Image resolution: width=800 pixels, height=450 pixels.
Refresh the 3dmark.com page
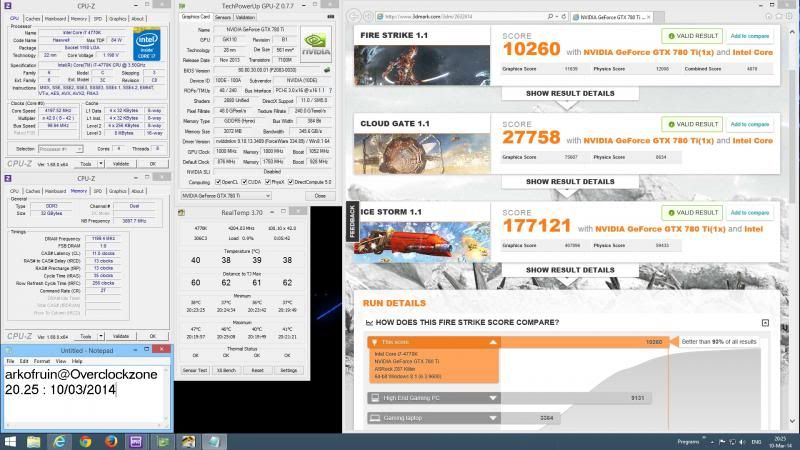click(563, 17)
